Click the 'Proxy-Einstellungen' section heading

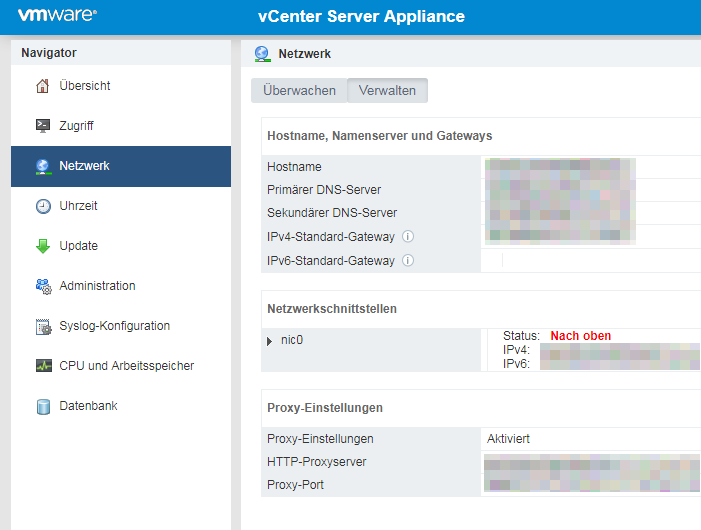325,408
